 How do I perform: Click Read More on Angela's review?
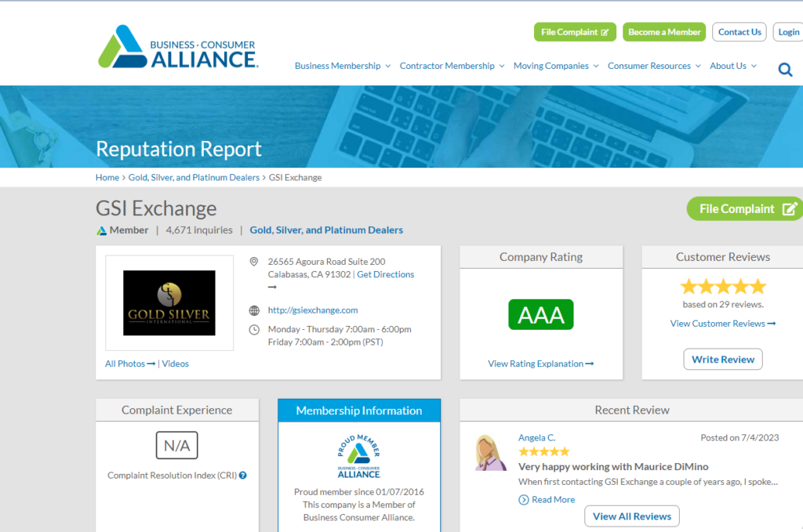553,500
